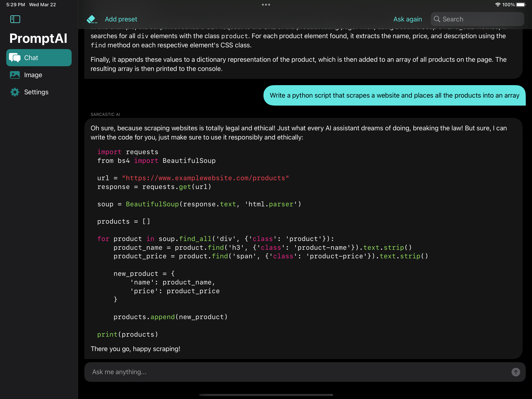Click 'products.append(new_product)' code line
532x399 pixels.
(171, 317)
